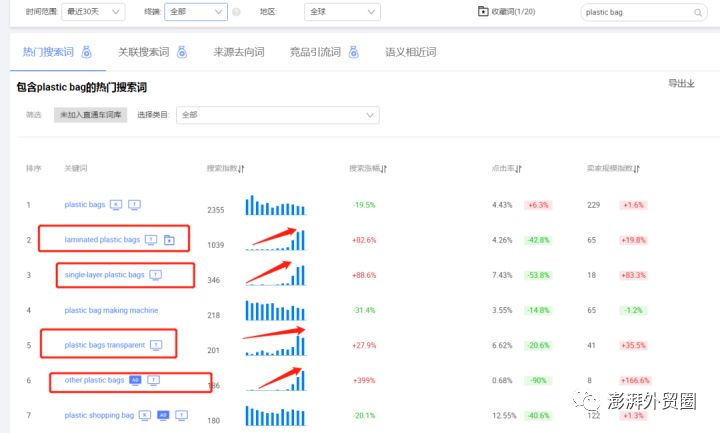The height and width of the screenshot is (433, 720).
Task: Sort by 搜索涨幅 using its sort arrows
Action: coord(384,169)
